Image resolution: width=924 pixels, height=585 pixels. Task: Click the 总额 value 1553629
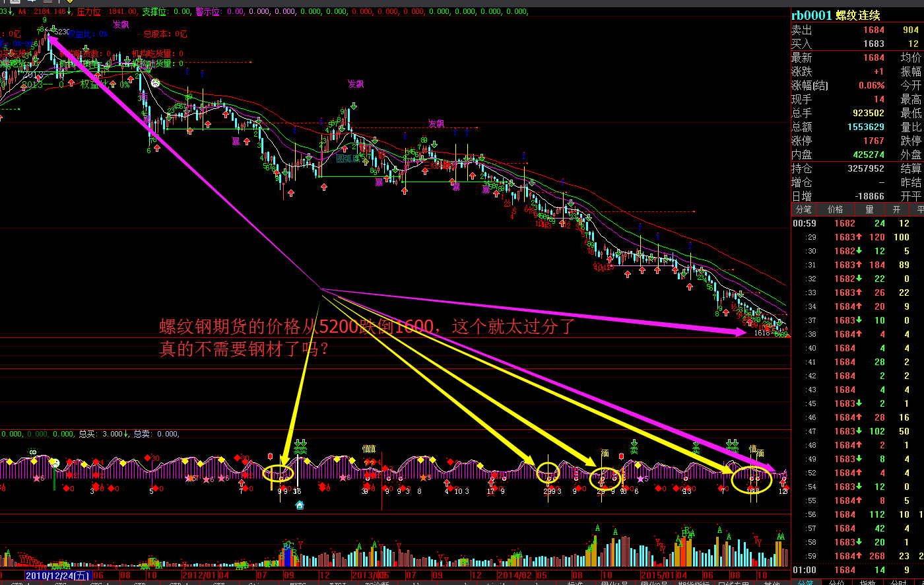coord(865,127)
